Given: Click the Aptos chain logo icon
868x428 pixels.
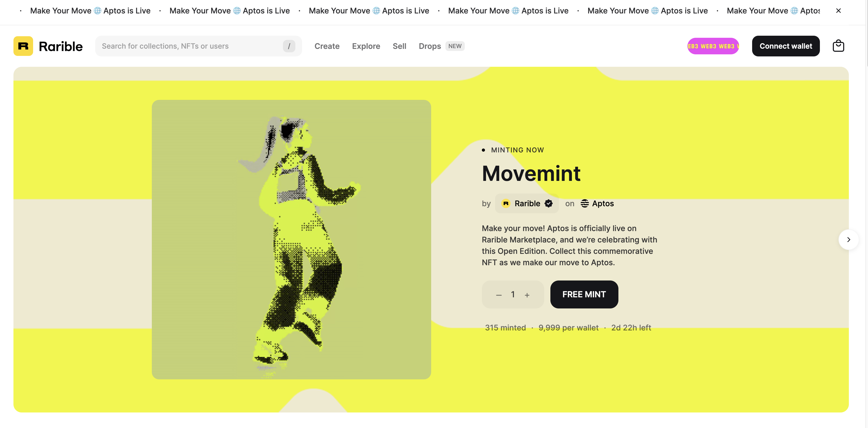Looking at the screenshot, I should (x=585, y=203).
